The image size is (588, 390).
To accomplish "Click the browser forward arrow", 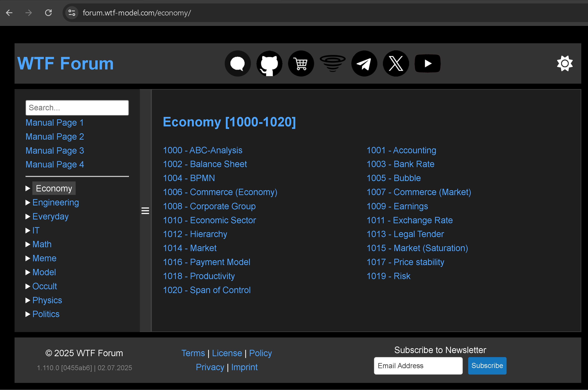I will coord(29,13).
